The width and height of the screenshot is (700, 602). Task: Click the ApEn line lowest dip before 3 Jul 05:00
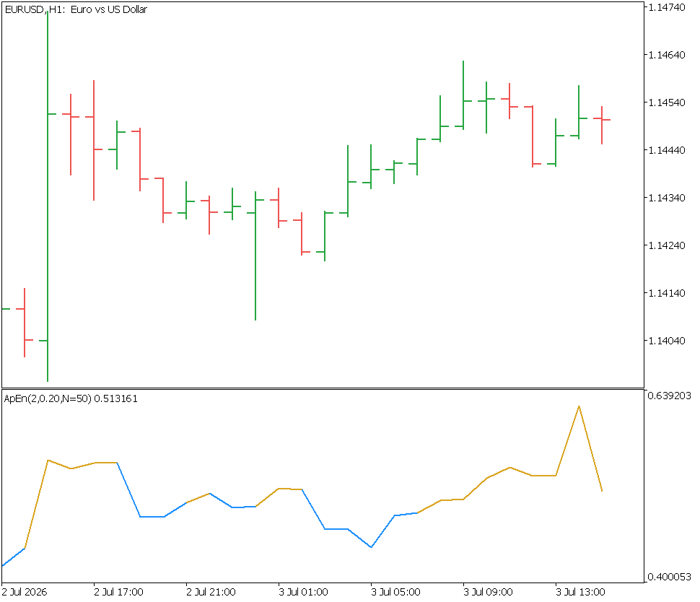coord(372,546)
